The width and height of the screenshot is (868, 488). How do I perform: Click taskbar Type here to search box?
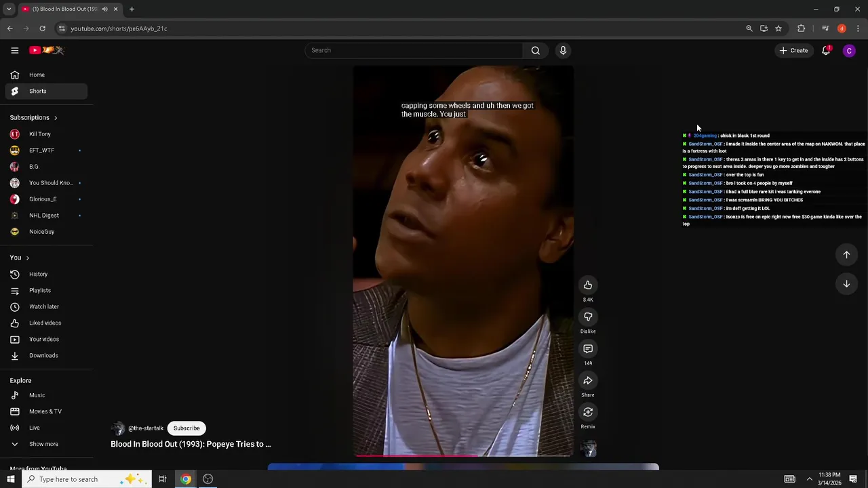click(87, 479)
